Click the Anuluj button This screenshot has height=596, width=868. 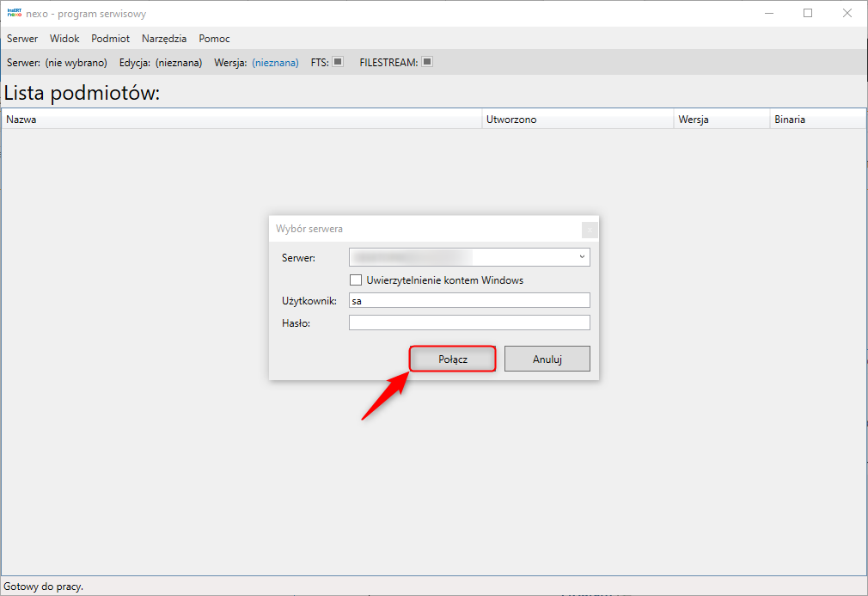point(547,359)
